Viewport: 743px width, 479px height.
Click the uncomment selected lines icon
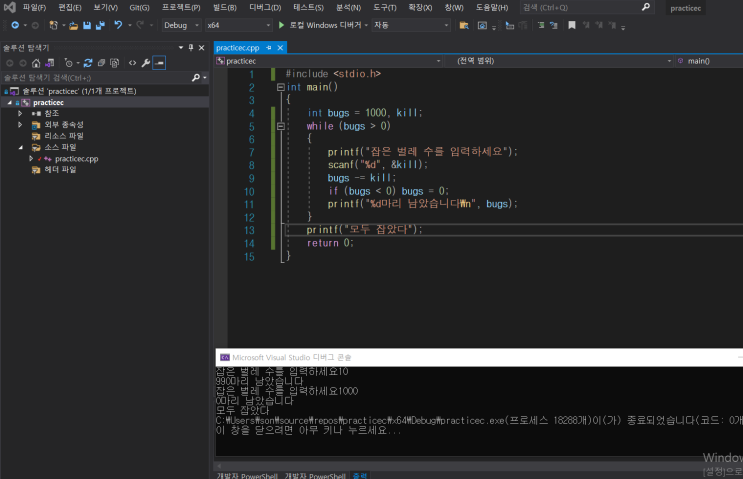pyautogui.click(x=553, y=25)
